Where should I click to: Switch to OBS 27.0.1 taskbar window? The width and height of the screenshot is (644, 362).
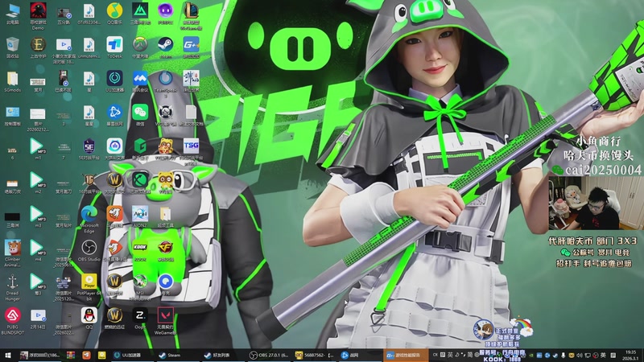point(270,356)
